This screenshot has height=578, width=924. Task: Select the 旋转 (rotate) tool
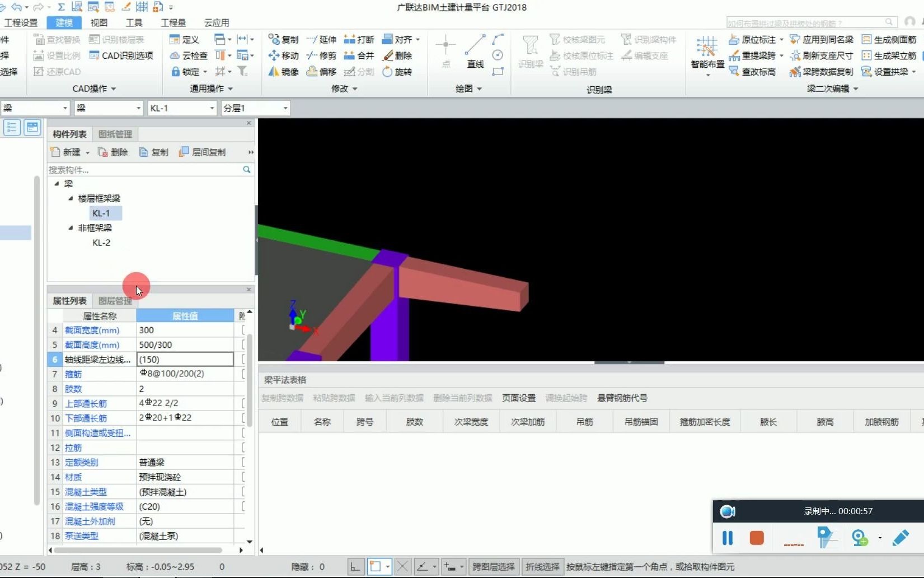(x=397, y=72)
